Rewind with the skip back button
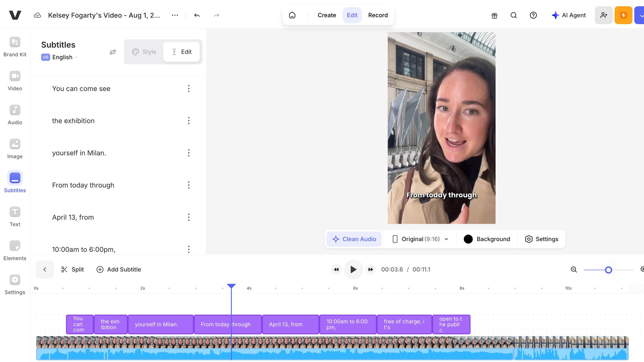The height and width of the screenshot is (362, 644). 336,269
